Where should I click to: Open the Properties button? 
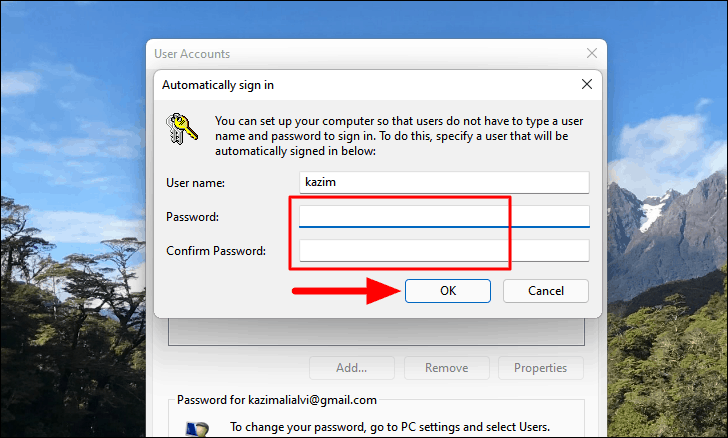[x=540, y=368]
